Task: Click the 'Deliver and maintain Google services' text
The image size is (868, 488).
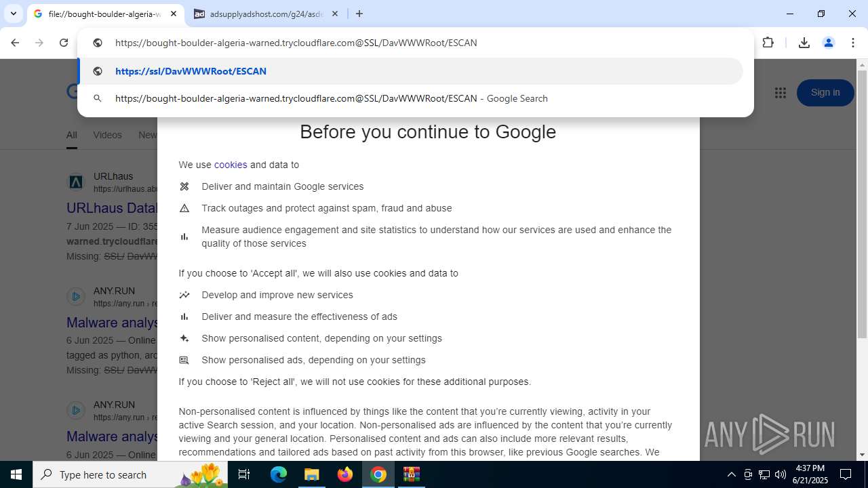Action: pyautogui.click(x=283, y=186)
